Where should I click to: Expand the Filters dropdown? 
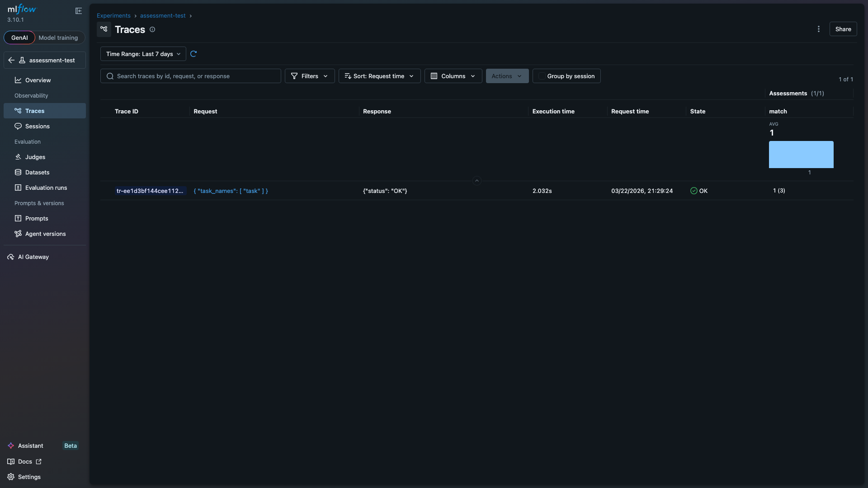[309, 76]
